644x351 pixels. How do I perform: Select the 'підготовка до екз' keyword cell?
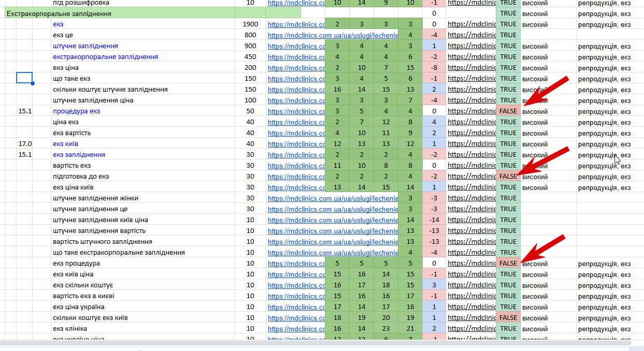[x=144, y=177]
